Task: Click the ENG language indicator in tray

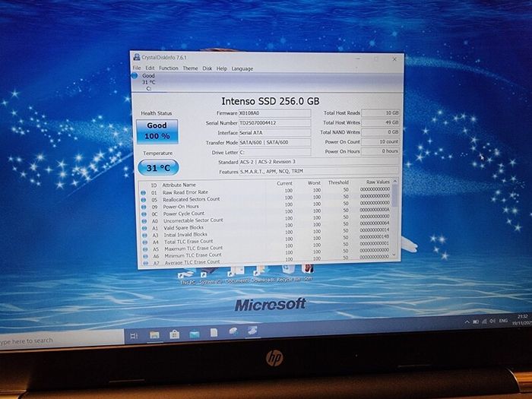Action: click(503, 320)
